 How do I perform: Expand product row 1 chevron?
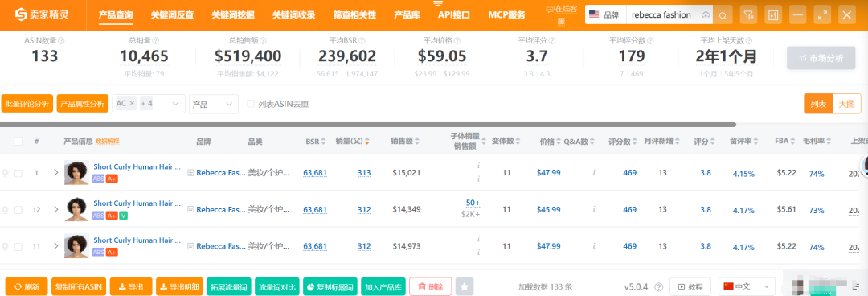(56, 173)
